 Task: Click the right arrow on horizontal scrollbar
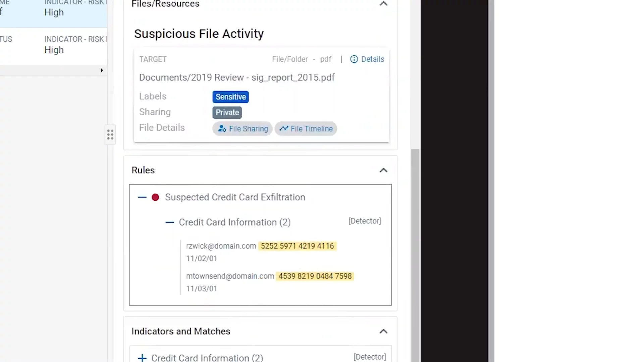(x=102, y=70)
